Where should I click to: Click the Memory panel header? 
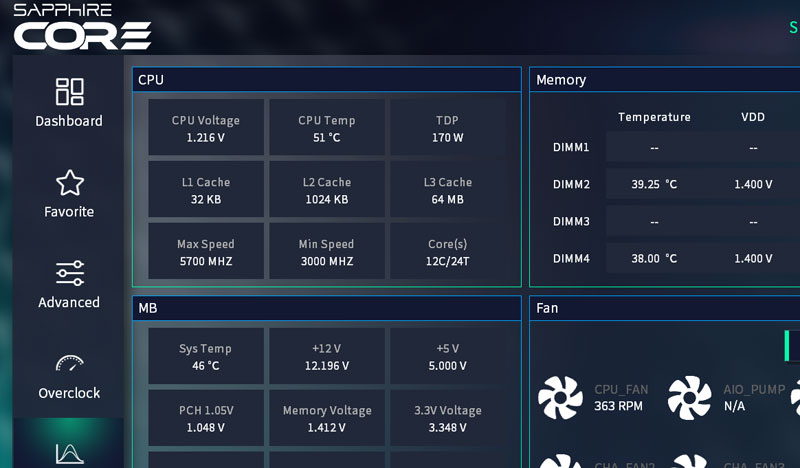pos(561,80)
